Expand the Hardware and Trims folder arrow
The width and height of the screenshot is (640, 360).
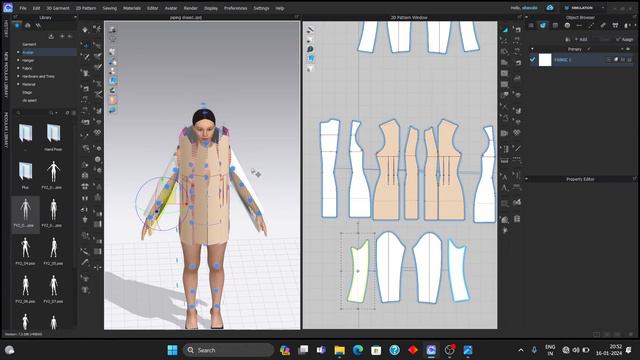pos(18,76)
